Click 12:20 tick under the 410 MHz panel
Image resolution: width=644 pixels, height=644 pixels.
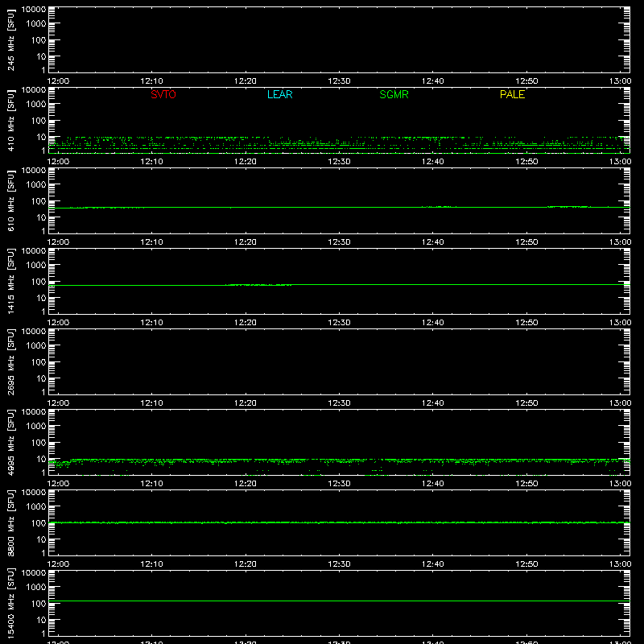click(x=246, y=162)
